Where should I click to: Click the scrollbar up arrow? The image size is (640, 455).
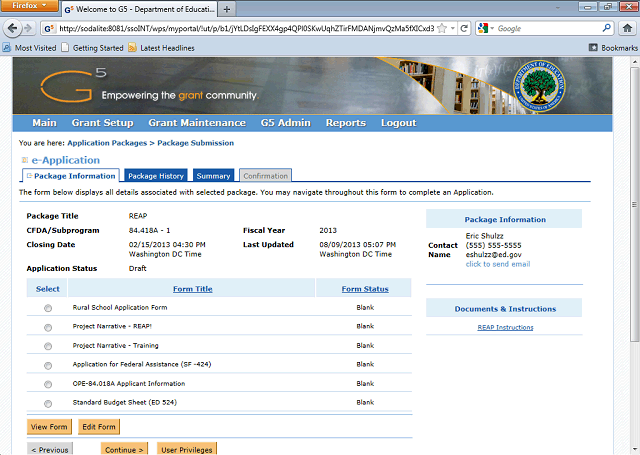[634, 62]
